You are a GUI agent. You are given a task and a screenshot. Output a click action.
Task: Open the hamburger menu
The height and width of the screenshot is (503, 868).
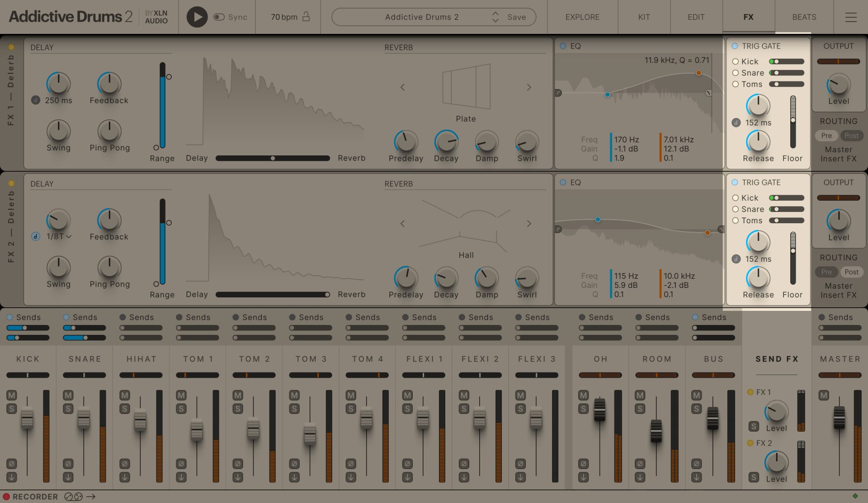tap(851, 17)
